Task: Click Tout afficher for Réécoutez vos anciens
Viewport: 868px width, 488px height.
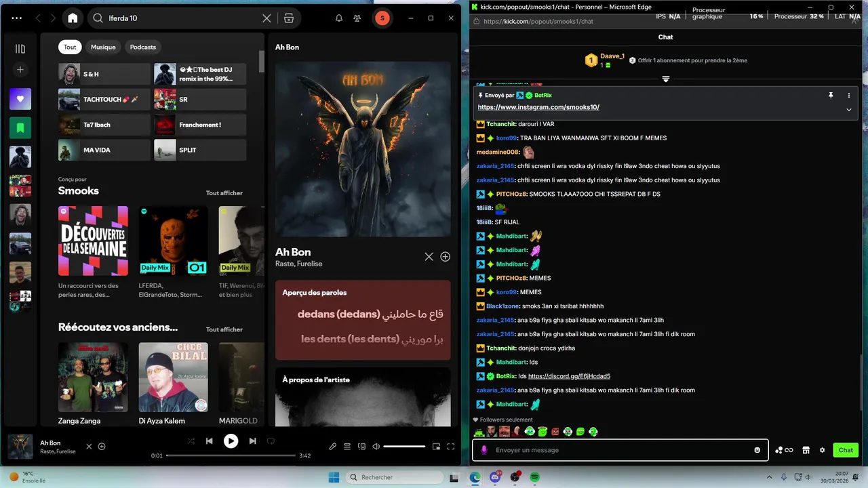Action: tap(224, 329)
